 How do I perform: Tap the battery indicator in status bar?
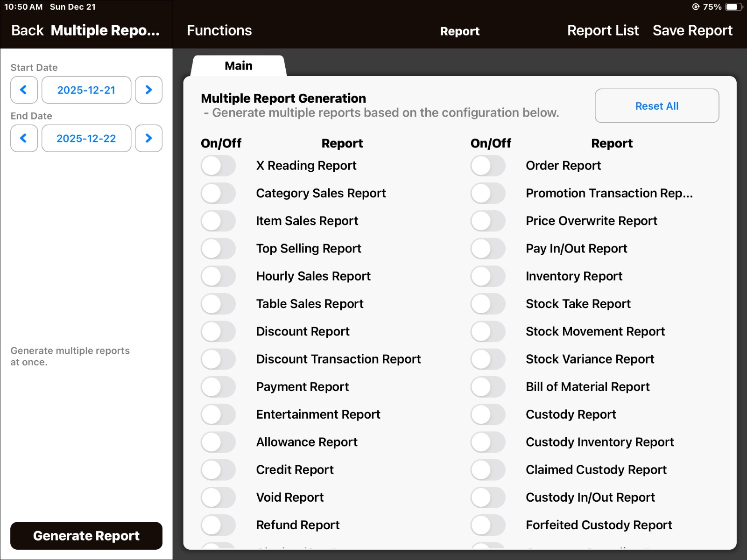733,7
